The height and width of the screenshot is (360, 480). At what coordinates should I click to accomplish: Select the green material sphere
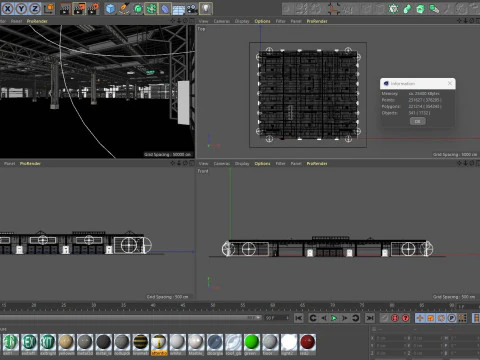pos(252,345)
